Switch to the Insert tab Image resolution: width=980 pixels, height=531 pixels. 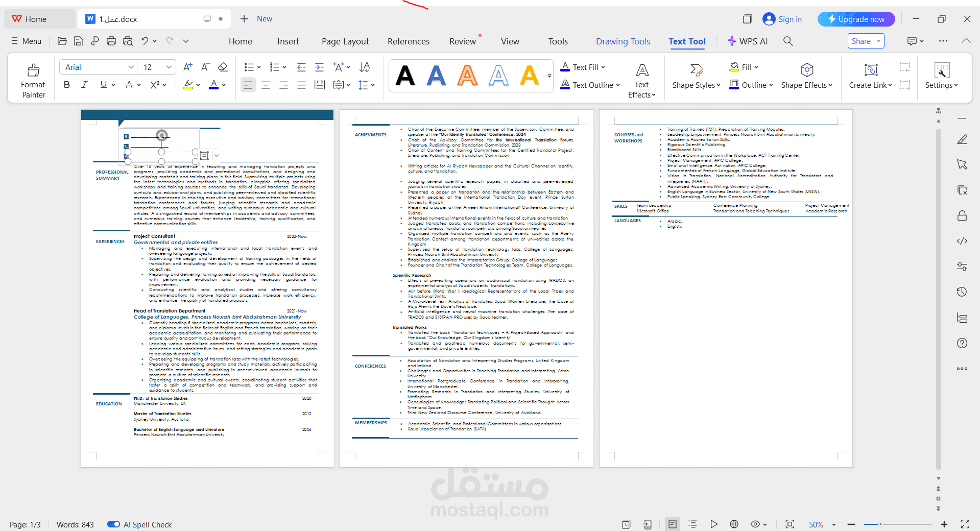click(288, 41)
